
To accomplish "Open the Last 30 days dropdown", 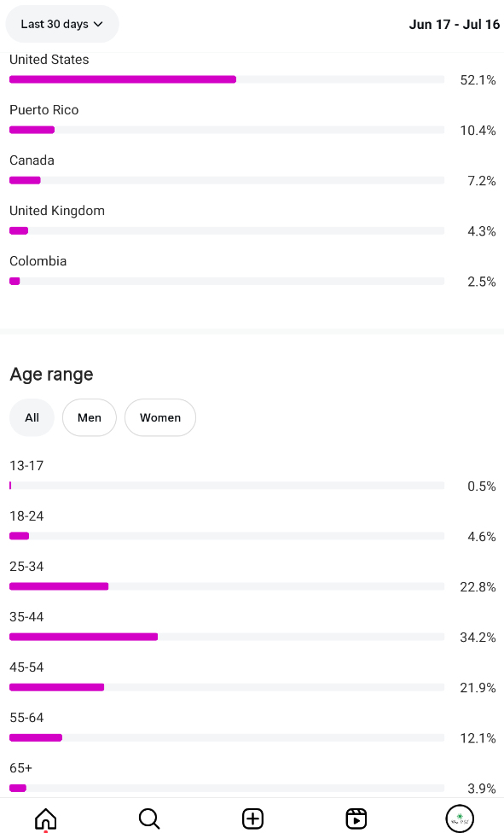I will tap(62, 24).
